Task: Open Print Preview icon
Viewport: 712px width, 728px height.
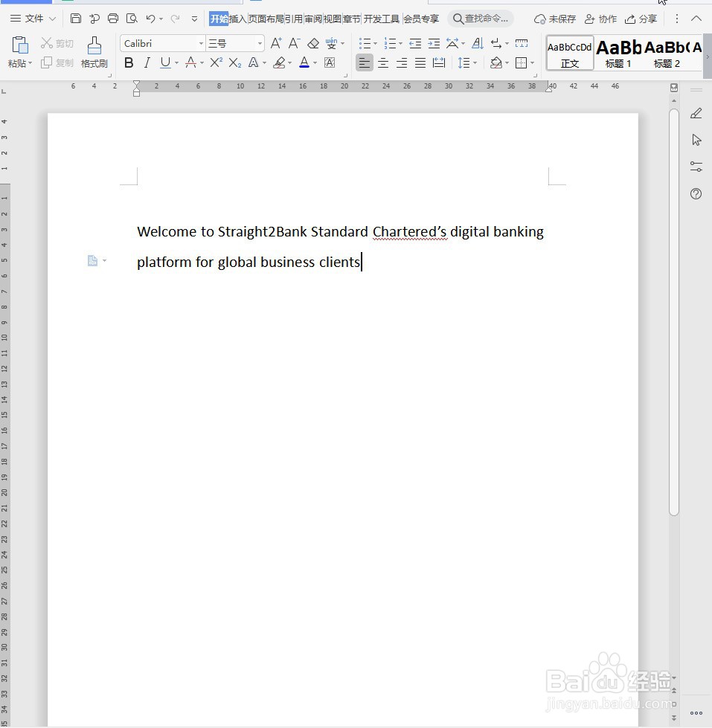Action: (132, 19)
